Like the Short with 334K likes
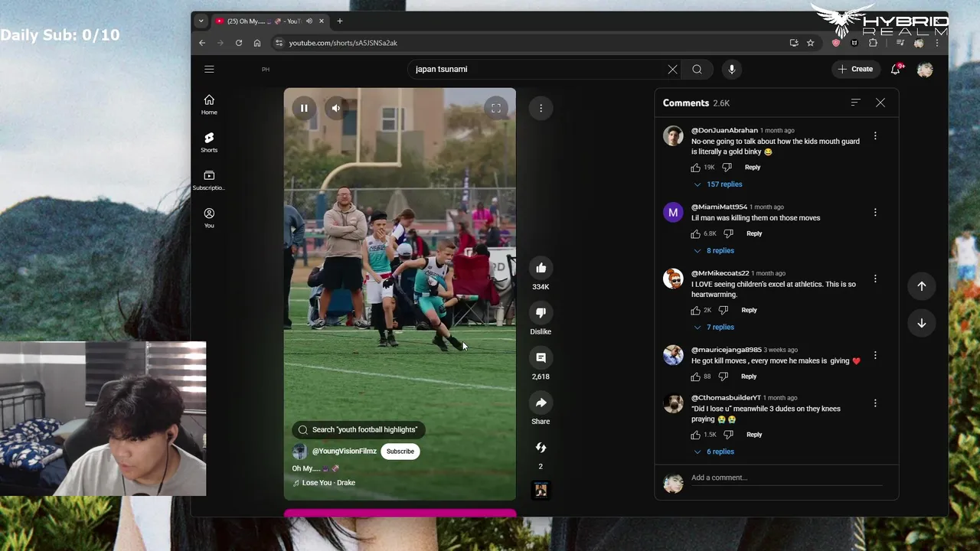Viewport: 980px width, 551px height. (x=541, y=268)
